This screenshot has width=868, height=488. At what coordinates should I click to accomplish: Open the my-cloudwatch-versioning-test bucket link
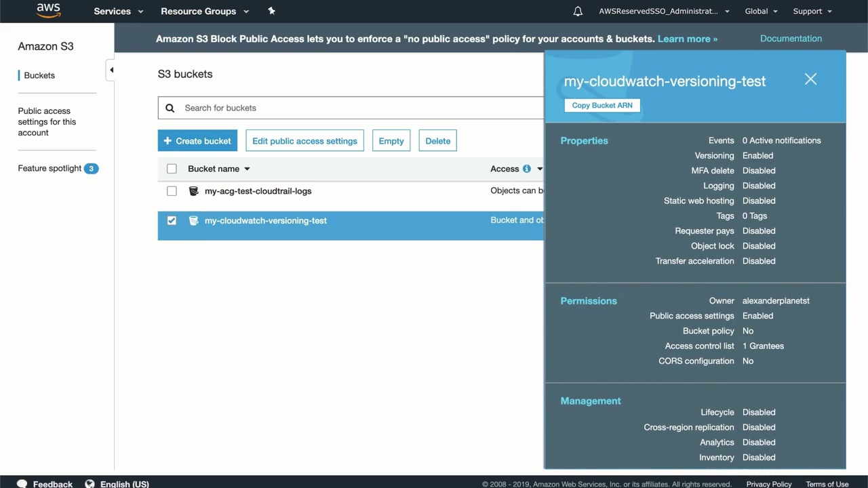click(266, 220)
